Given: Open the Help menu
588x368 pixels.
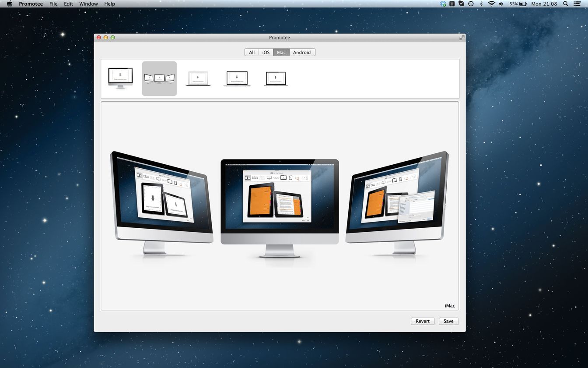Looking at the screenshot, I should click(x=109, y=4).
